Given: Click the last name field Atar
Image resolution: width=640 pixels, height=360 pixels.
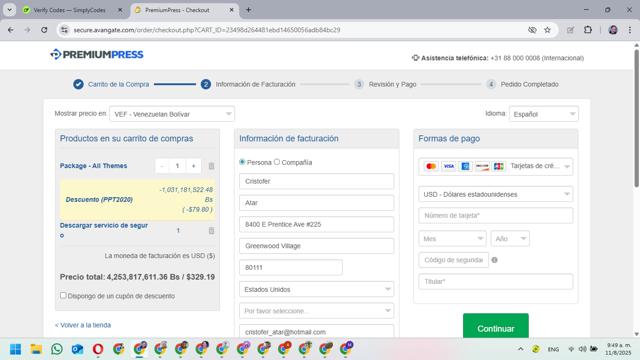Looking at the screenshot, I should point(316,203).
